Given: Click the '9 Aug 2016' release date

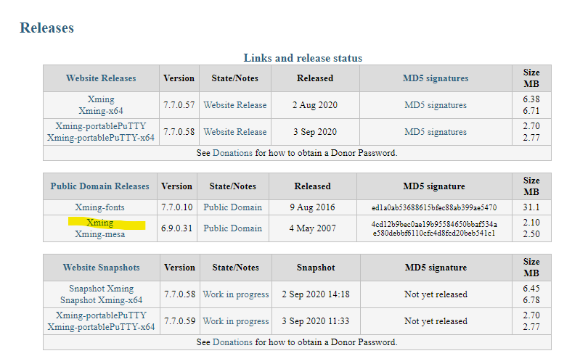Looking at the screenshot, I should point(312,207).
